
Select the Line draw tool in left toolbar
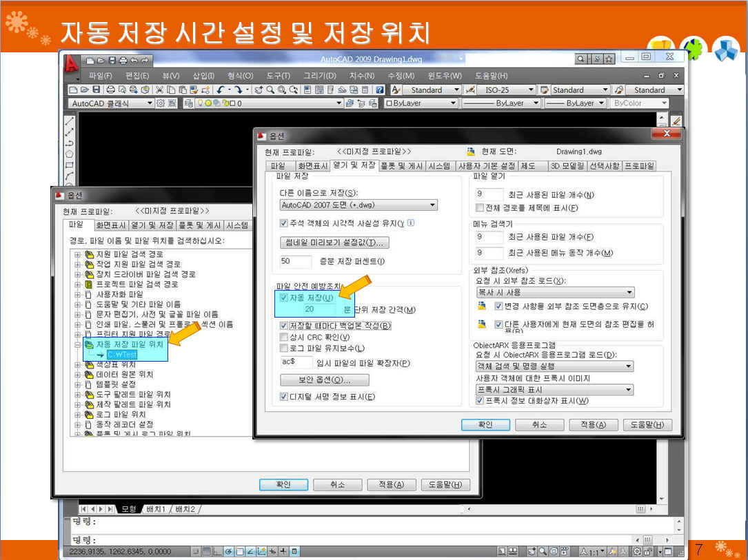click(69, 121)
